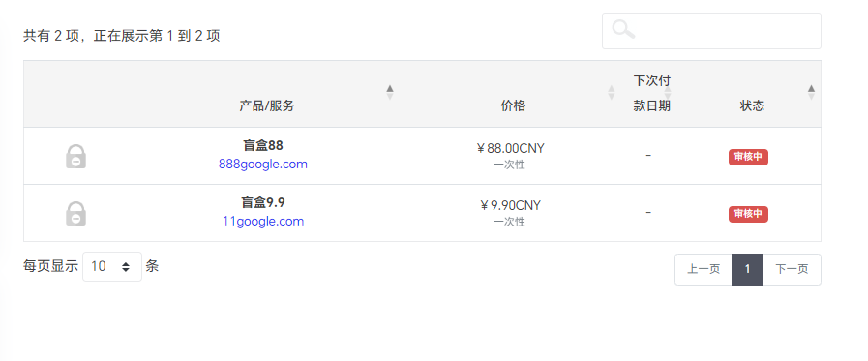Sort by 产品/服务 column arrows

(390, 93)
